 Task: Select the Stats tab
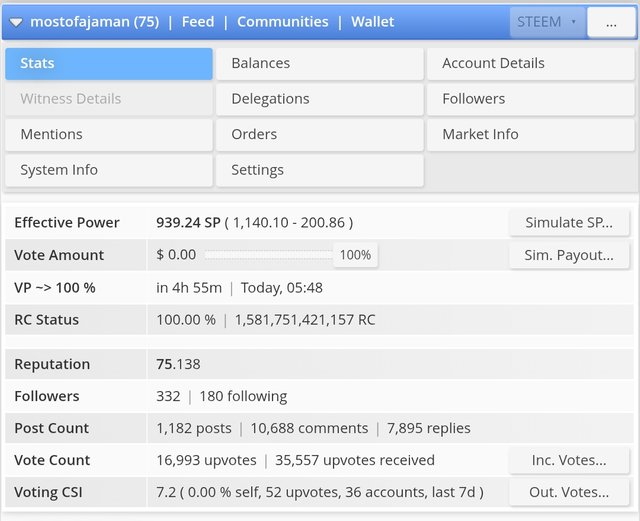(x=109, y=63)
